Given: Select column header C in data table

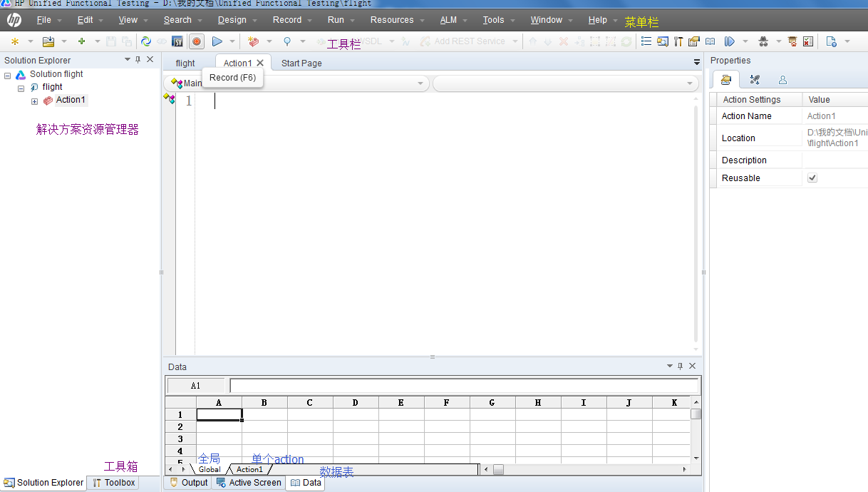Looking at the screenshot, I should 310,402.
